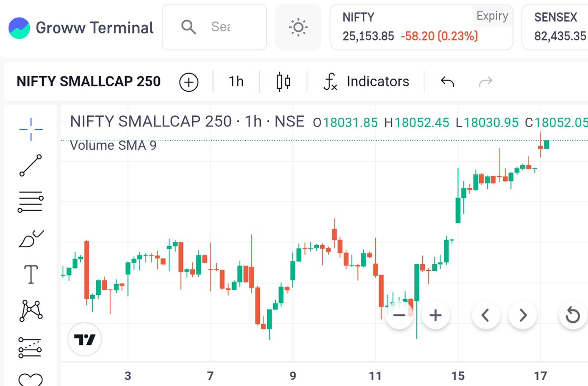Viewport: 588px width, 386px height.
Task: Select the Text annotation tool
Action: (x=31, y=274)
